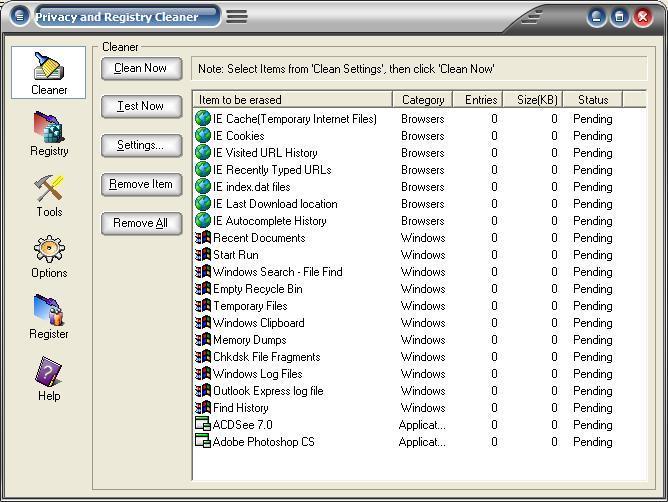668x502 pixels.
Task: Click the Remove All button
Action: tap(141, 223)
